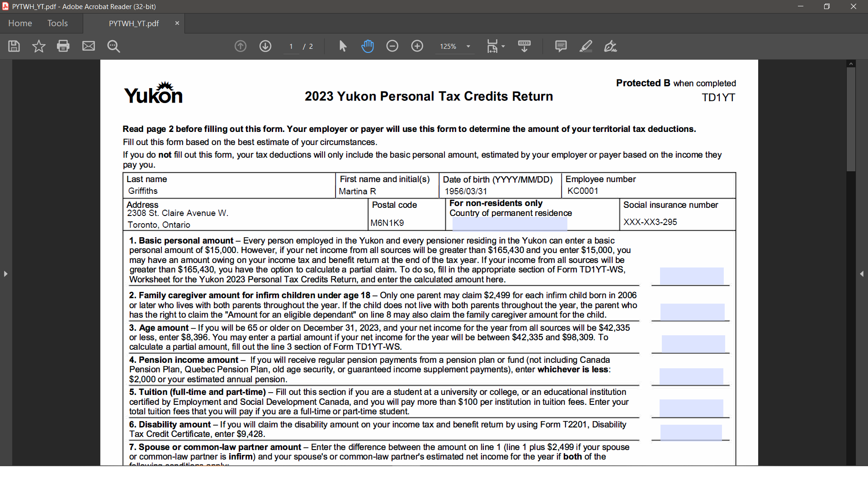Go to next page arrow

pyautogui.click(x=265, y=46)
